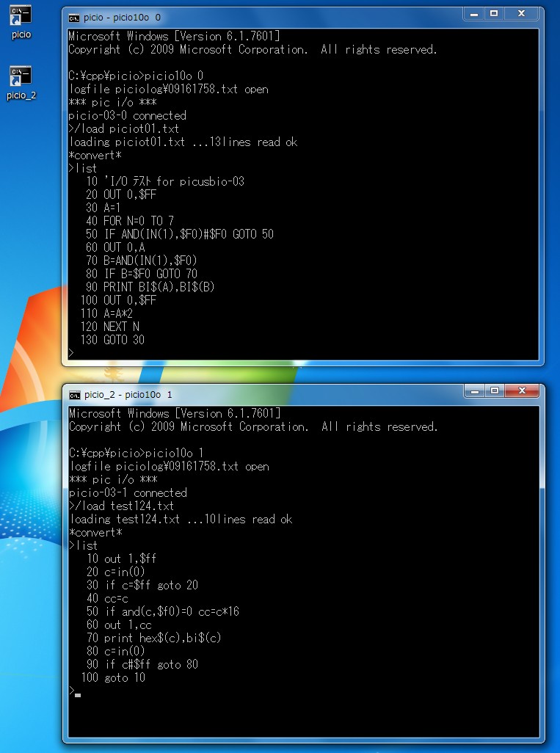Click line '20 OUT 0,$FF' in top window
Viewport: 560px width, 753px height.
click(x=121, y=194)
